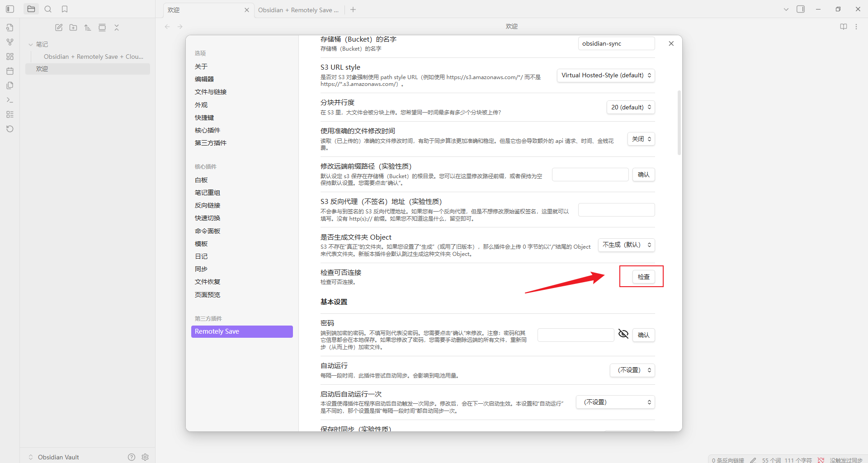Create a new note with the pencil icon
Image resolution: width=868 pixels, height=463 pixels.
click(58, 27)
